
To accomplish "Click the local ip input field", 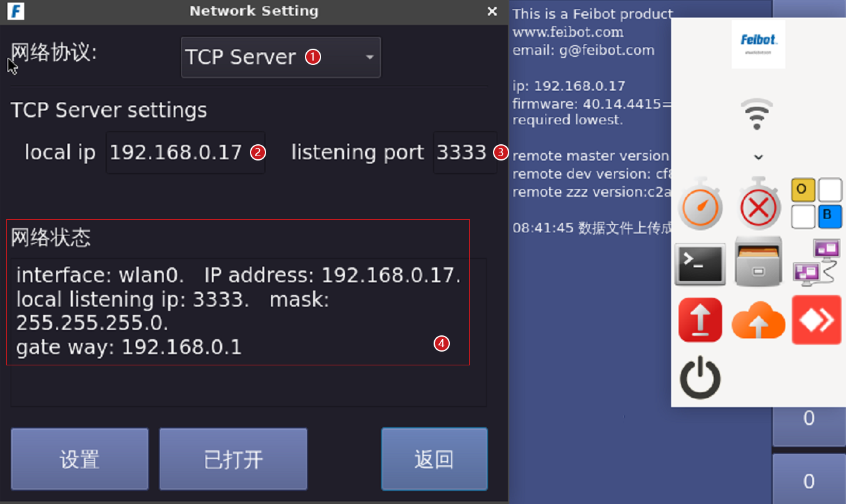I will tap(186, 152).
